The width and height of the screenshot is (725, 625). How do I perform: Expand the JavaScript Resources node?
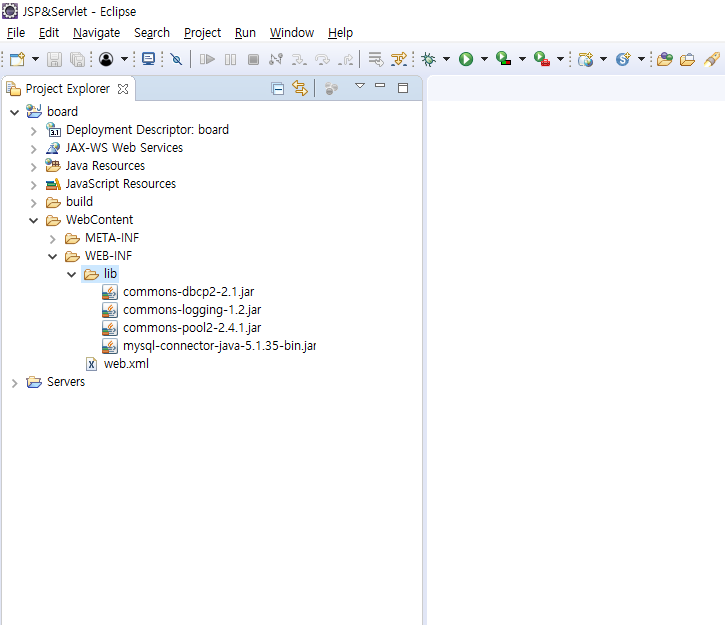[33, 185]
